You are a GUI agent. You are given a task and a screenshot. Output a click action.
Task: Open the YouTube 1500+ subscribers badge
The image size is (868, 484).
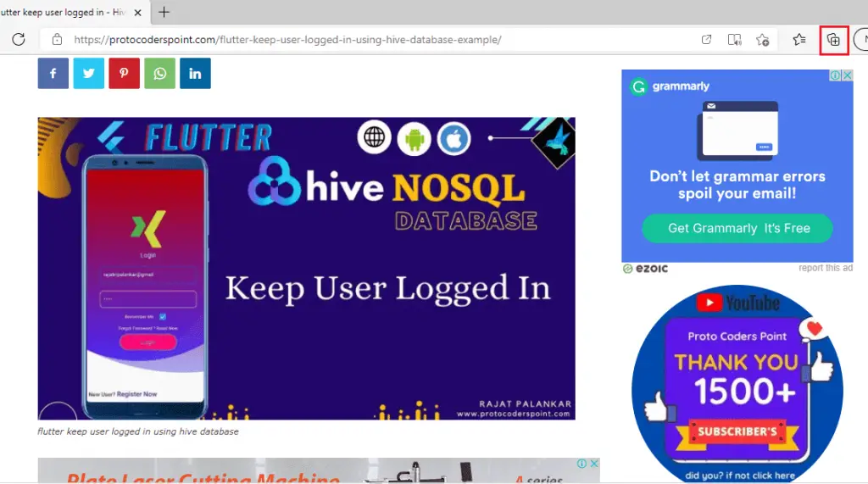point(737,384)
